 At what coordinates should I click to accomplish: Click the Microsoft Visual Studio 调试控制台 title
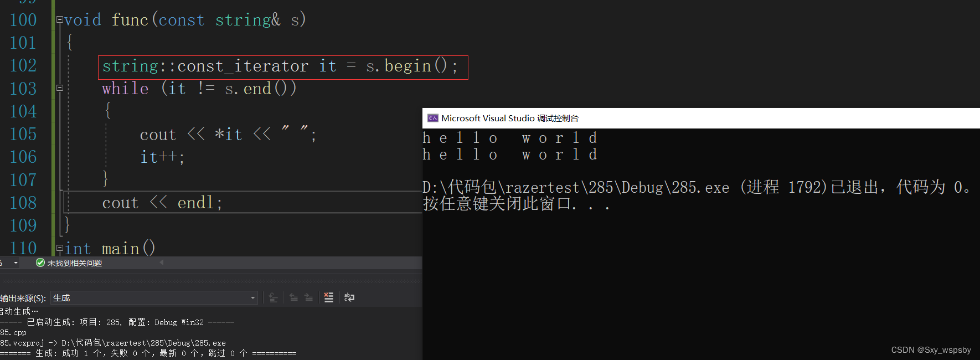(510, 118)
